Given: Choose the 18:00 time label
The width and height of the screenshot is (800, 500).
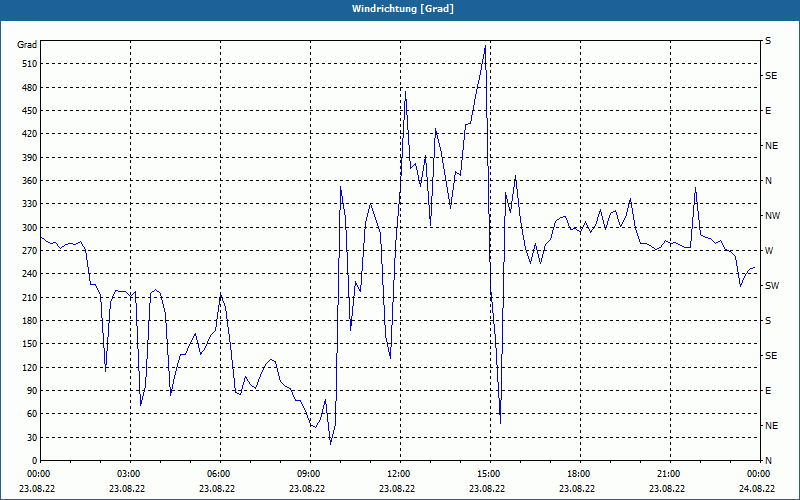Looking at the screenshot, I should pos(580,473).
